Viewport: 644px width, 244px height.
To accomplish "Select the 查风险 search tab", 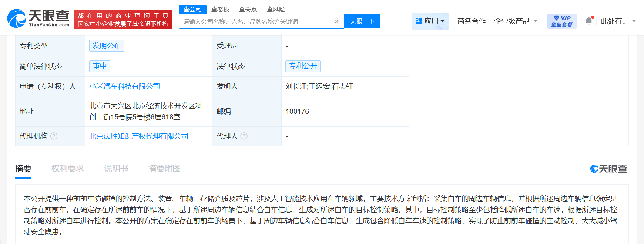I will 276,9.
